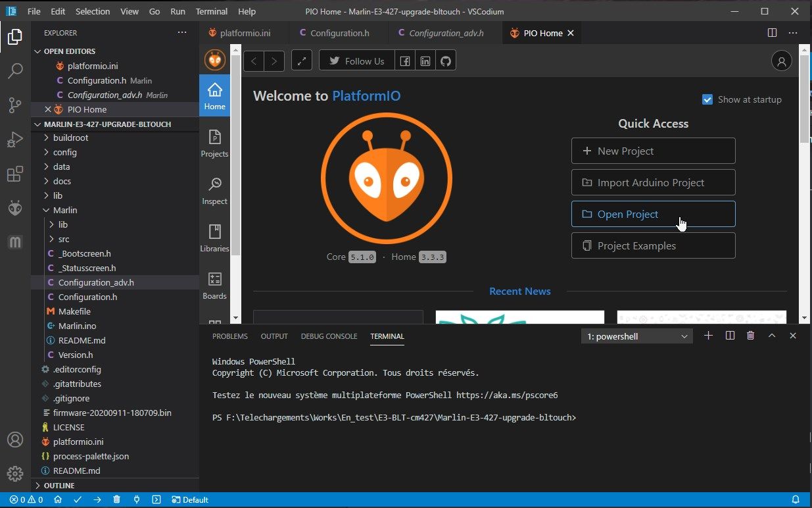Open the PlatformIO alien icon in activity bar
812x508 pixels.
[x=15, y=208]
